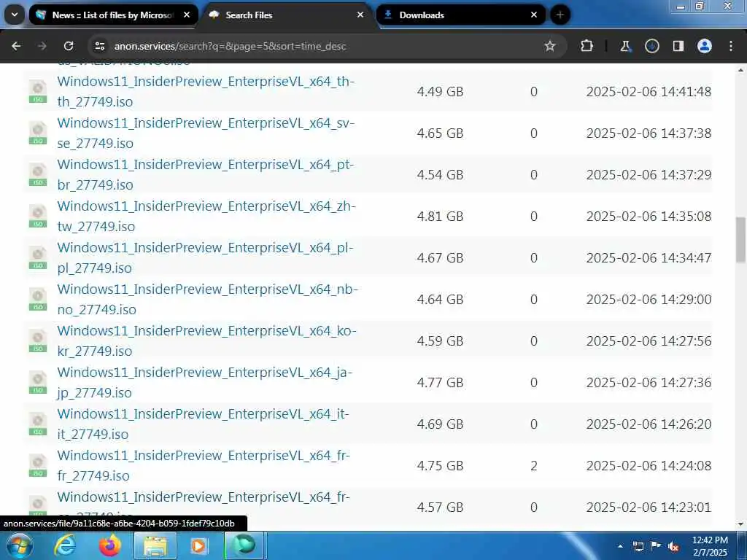Image resolution: width=747 pixels, height=560 pixels.
Task: Open Windows Media Player from taskbar
Action: click(199, 545)
